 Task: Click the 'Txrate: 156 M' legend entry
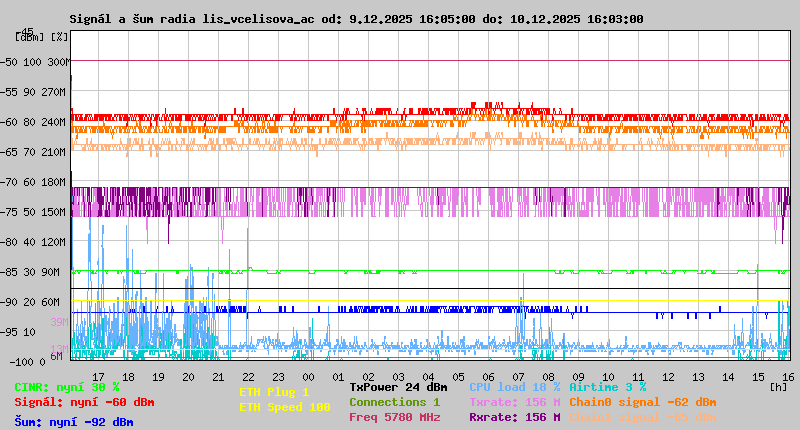pos(515,402)
